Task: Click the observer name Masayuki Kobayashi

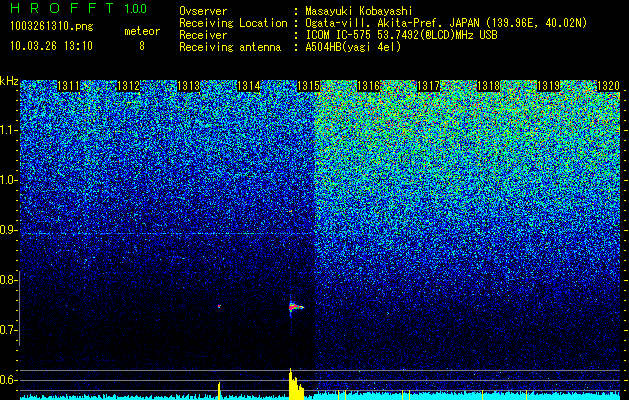Action: 358,11
